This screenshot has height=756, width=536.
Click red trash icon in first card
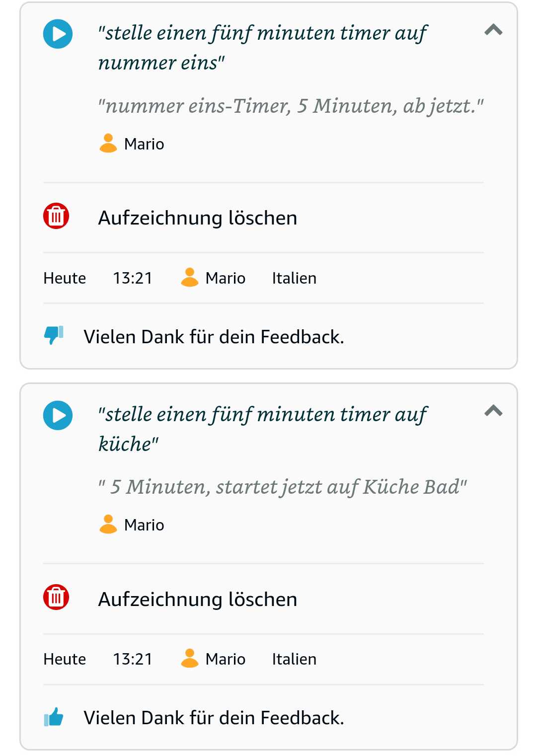[56, 217]
